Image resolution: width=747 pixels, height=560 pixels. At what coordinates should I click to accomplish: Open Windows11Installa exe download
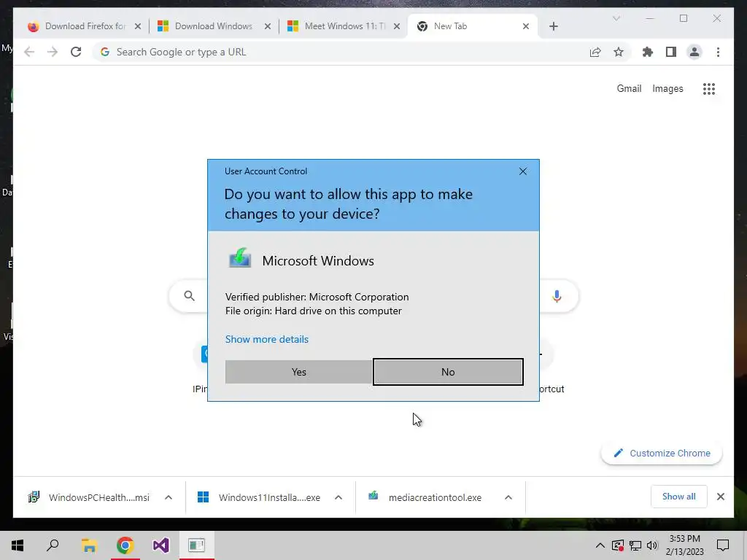[259, 497]
